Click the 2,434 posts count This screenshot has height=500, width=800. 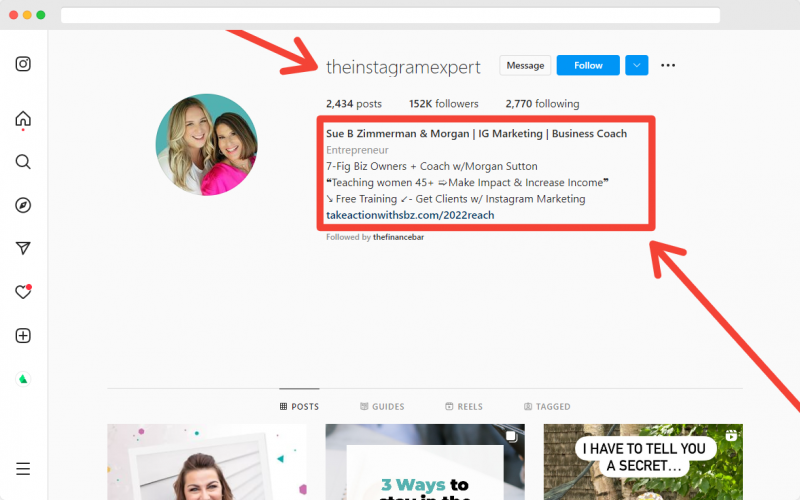pyautogui.click(x=354, y=104)
